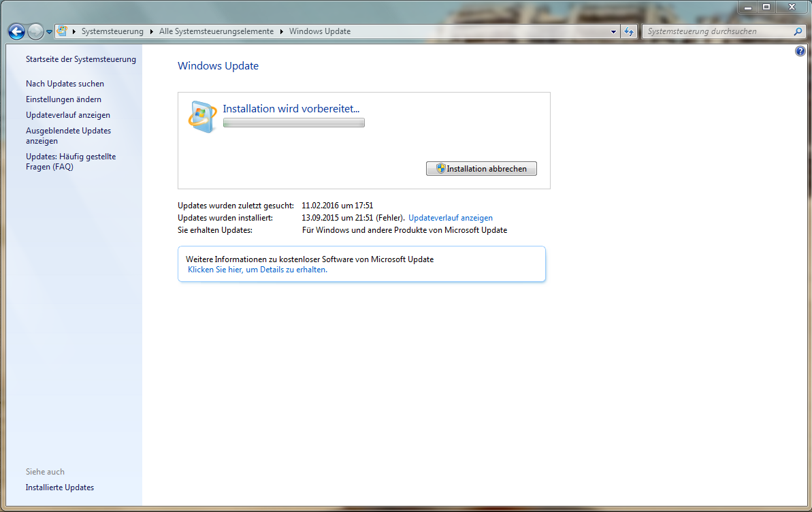Click 'Klicken Sie hier, um Details zu erhalten'

click(x=257, y=270)
